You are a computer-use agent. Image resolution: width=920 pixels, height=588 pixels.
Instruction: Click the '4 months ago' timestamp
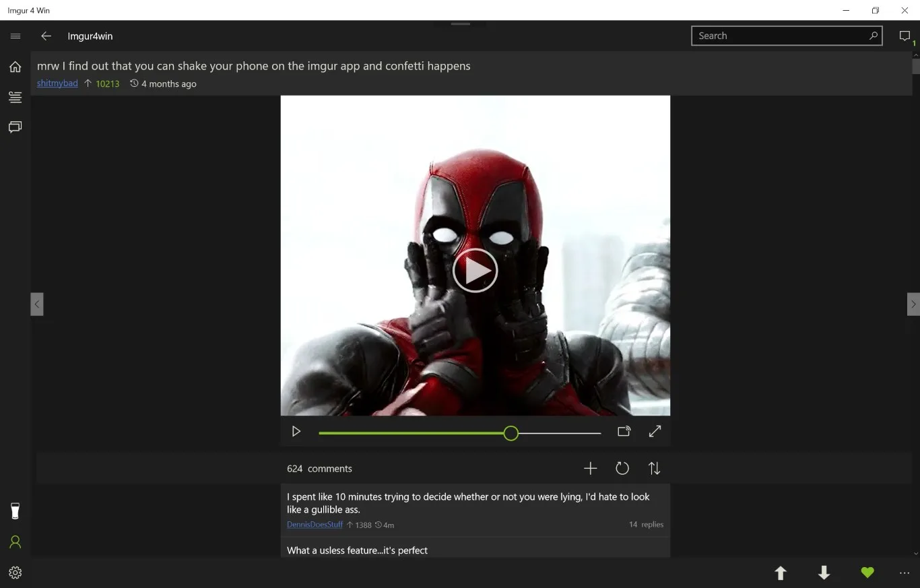(169, 84)
